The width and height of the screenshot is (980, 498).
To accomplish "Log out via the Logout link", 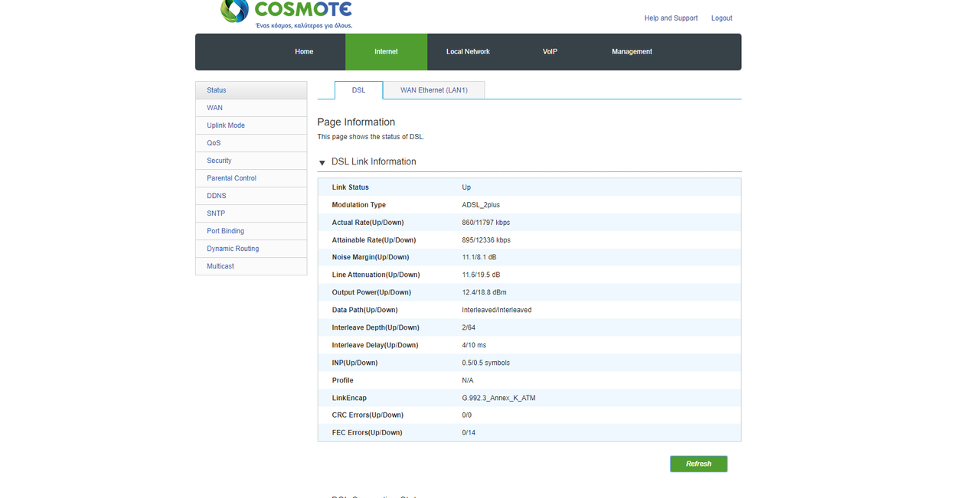I will click(721, 18).
